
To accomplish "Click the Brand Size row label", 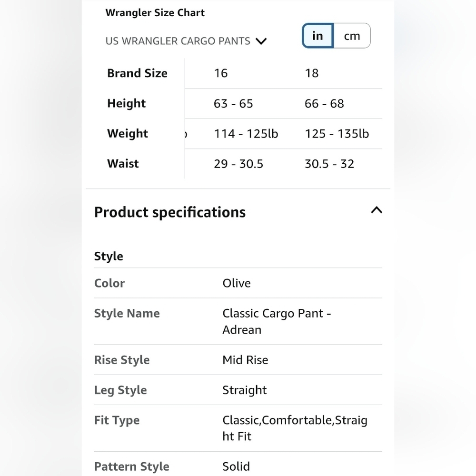I will [137, 73].
